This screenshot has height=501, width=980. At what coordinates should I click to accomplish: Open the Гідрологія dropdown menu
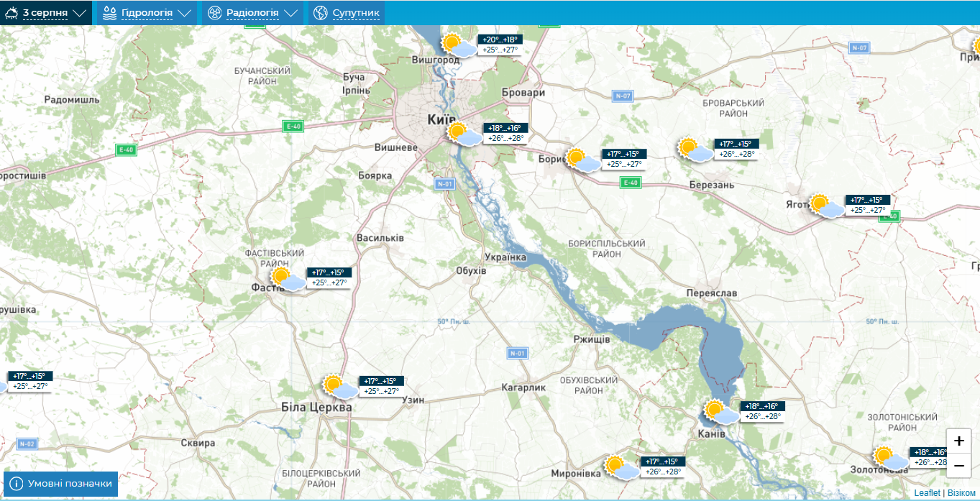point(147,13)
